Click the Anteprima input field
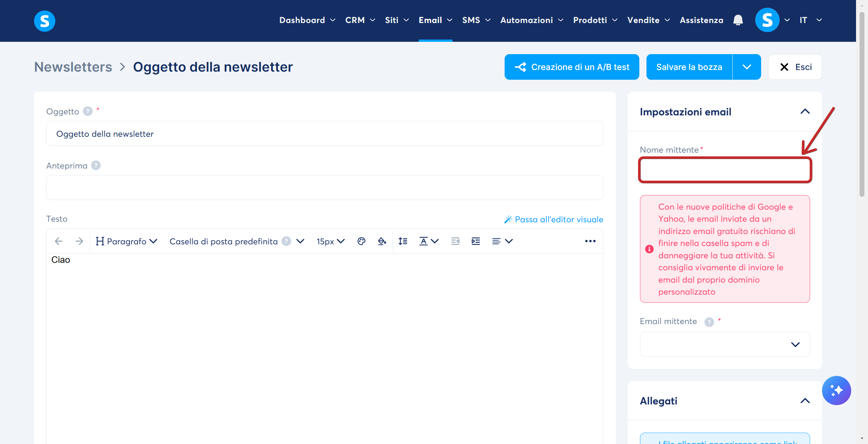Screen dimensions: 868x444 tap(325, 187)
